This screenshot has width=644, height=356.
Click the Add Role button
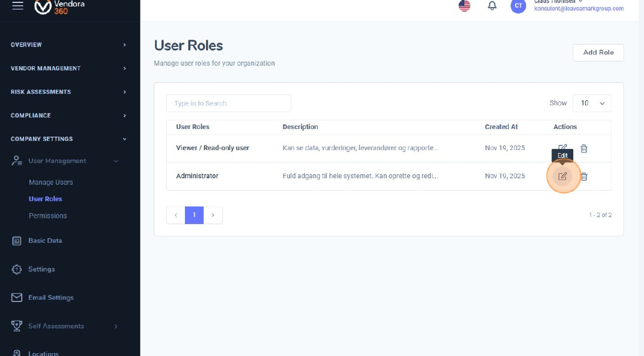coord(598,53)
